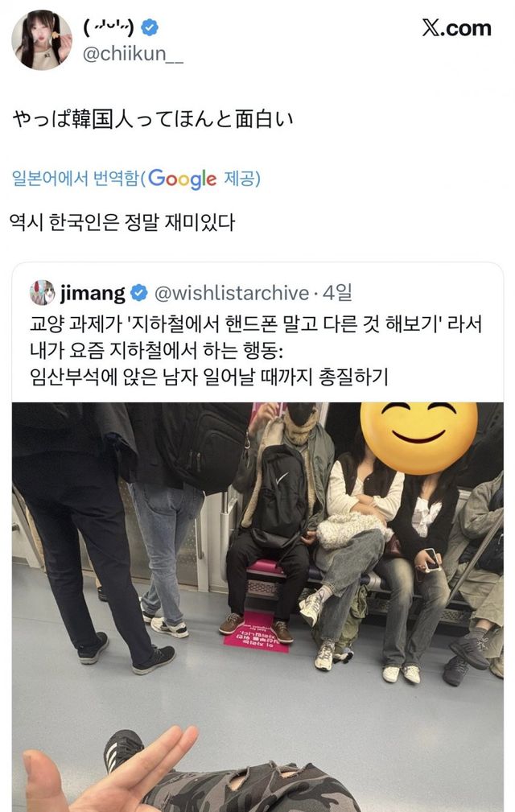Open the @wishlistarchive handle
The image size is (515, 812).
coord(232,293)
